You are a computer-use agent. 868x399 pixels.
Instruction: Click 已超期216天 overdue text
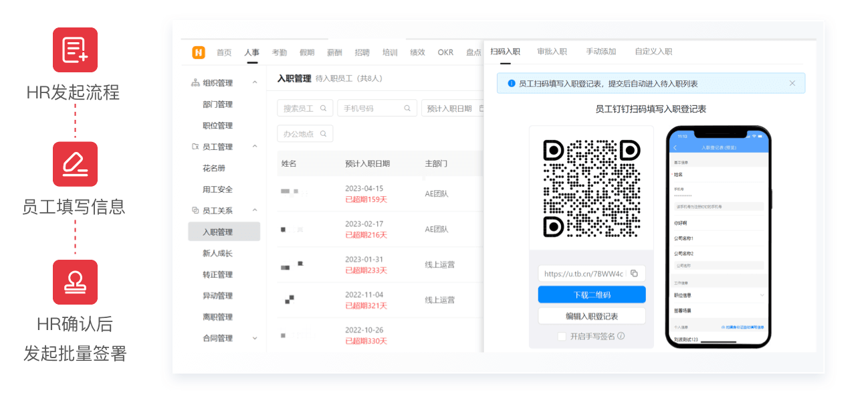pyautogui.click(x=366, y=235)
